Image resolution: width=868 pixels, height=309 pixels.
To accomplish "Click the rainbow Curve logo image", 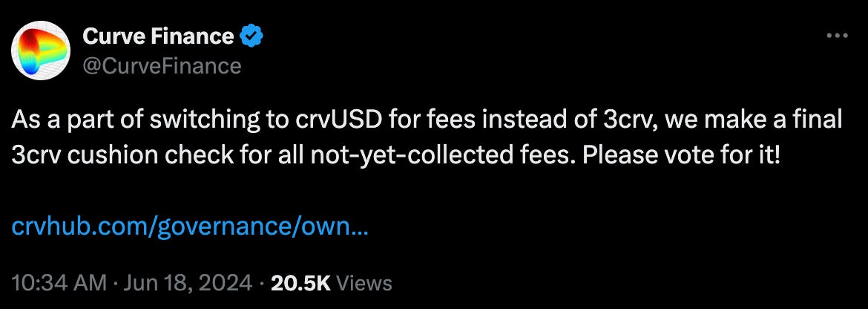I will [x=40, y=51].
